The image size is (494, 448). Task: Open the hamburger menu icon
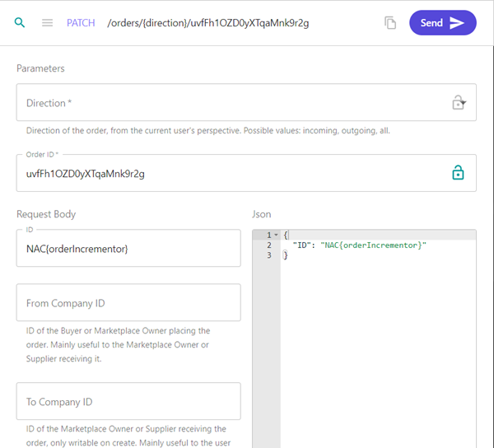(47, 23)
